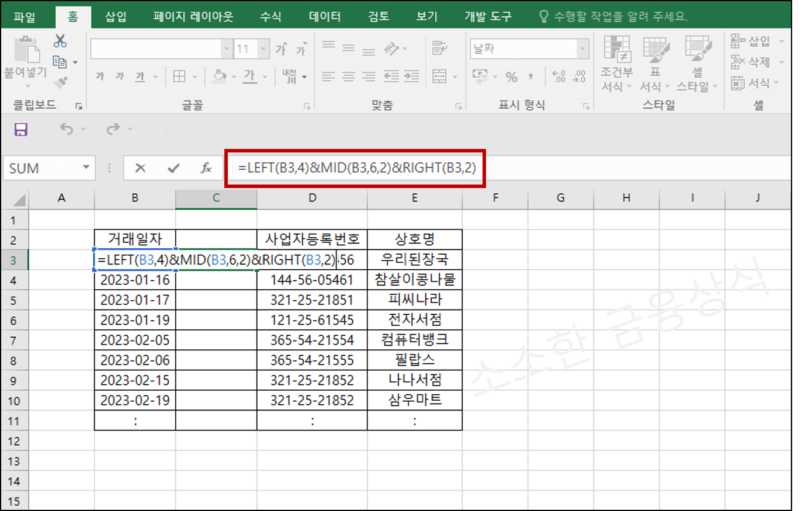Image resolution: width=812 pixels, height=511 pixels.
Task: Switch to the 개발 도구 ribbon tab
Action: 488,16
